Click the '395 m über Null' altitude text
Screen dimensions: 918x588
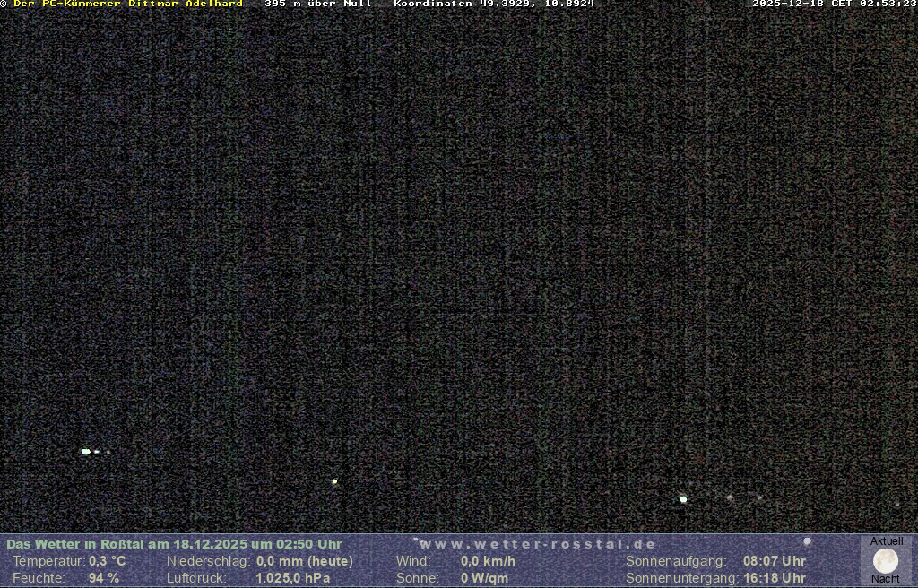(x=317, y=4)
